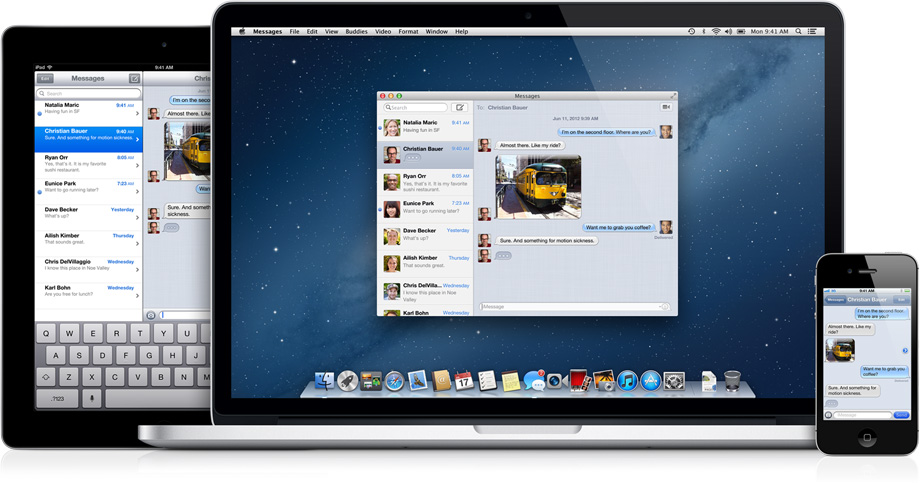
Task: Start a FaceTime video call with Christian
Action: 665,107
